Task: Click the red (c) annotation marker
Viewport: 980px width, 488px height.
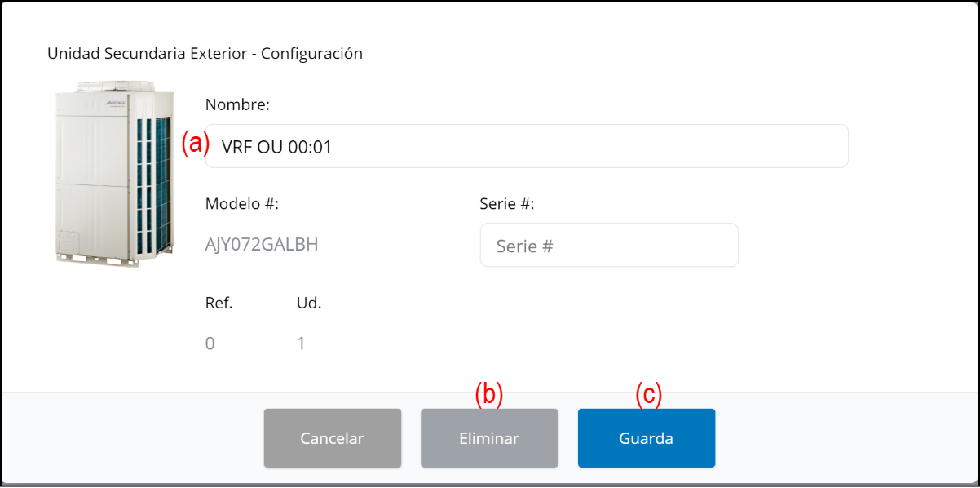Action: [x=649, y=394]
